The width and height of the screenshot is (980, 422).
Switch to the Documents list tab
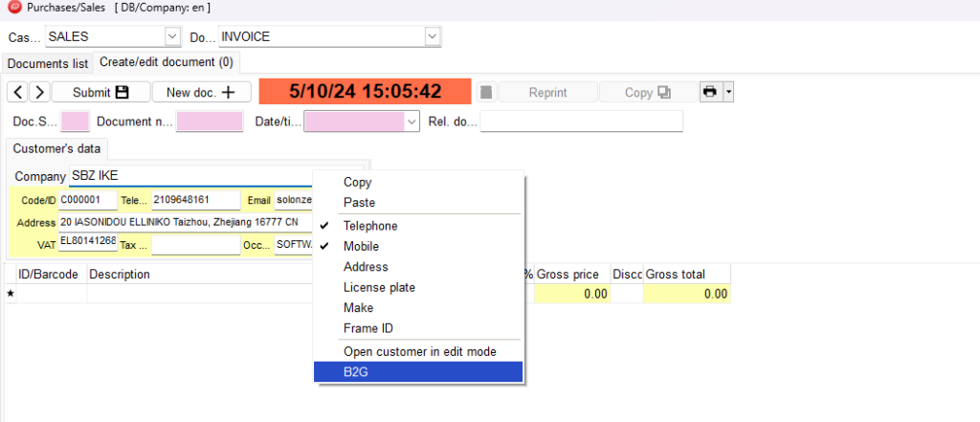pos(48,64)
